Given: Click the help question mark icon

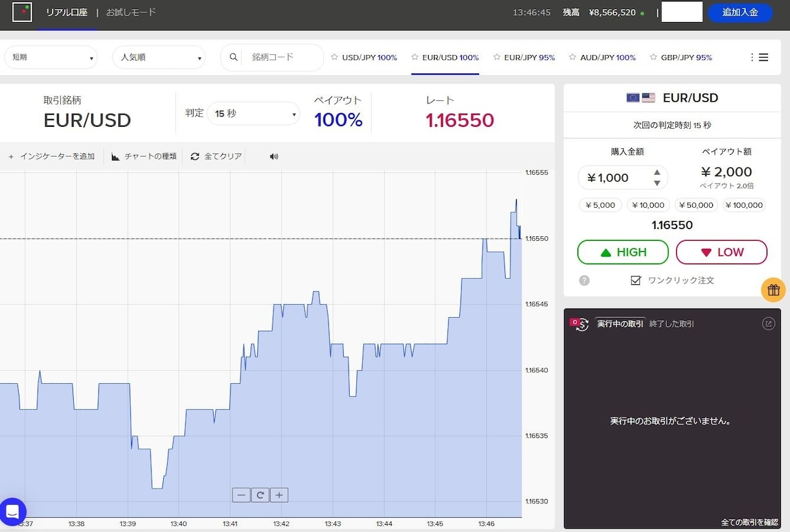Looking at the screenshot, I should pos(584,280).
